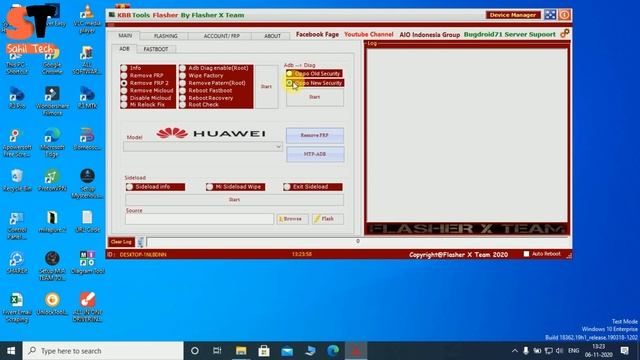Select Wipe Factory radio option
The height and width of the screenshot is (360, 640).
point(182,76)
